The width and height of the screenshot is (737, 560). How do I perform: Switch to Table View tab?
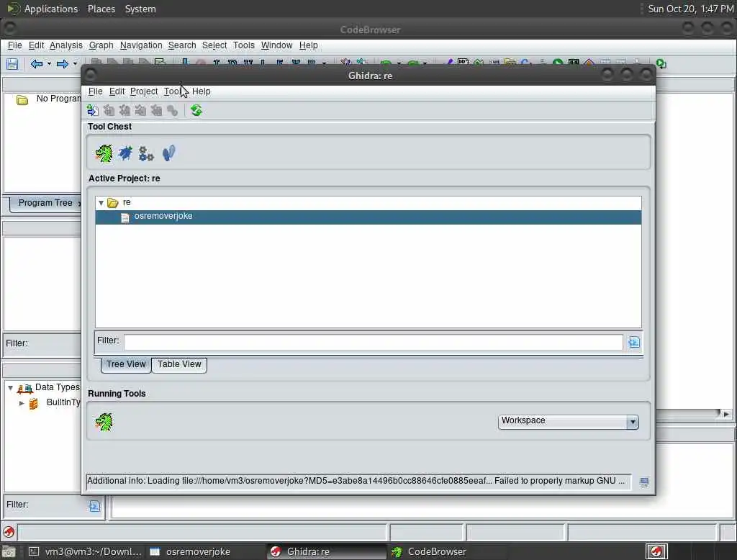coord(179,364)
